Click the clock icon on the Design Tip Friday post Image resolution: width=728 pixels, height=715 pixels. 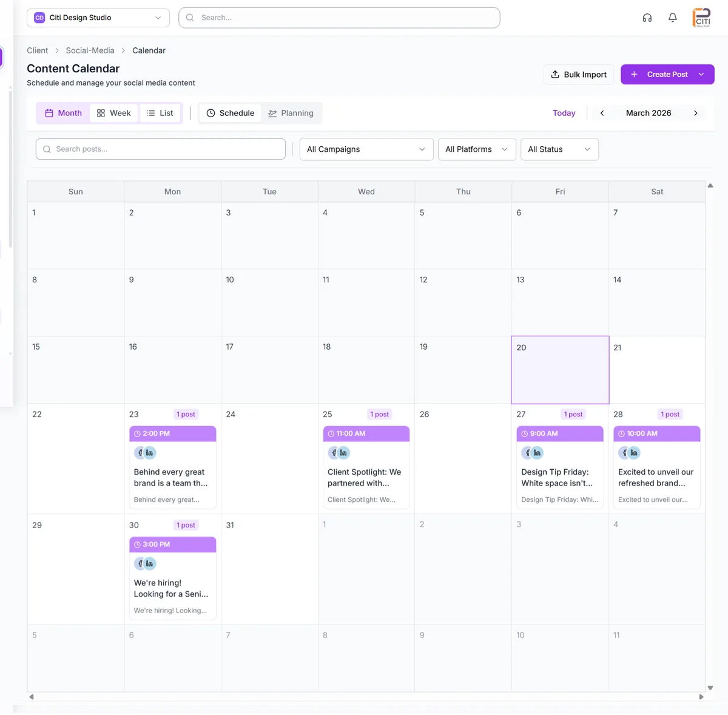coord(524,433)
